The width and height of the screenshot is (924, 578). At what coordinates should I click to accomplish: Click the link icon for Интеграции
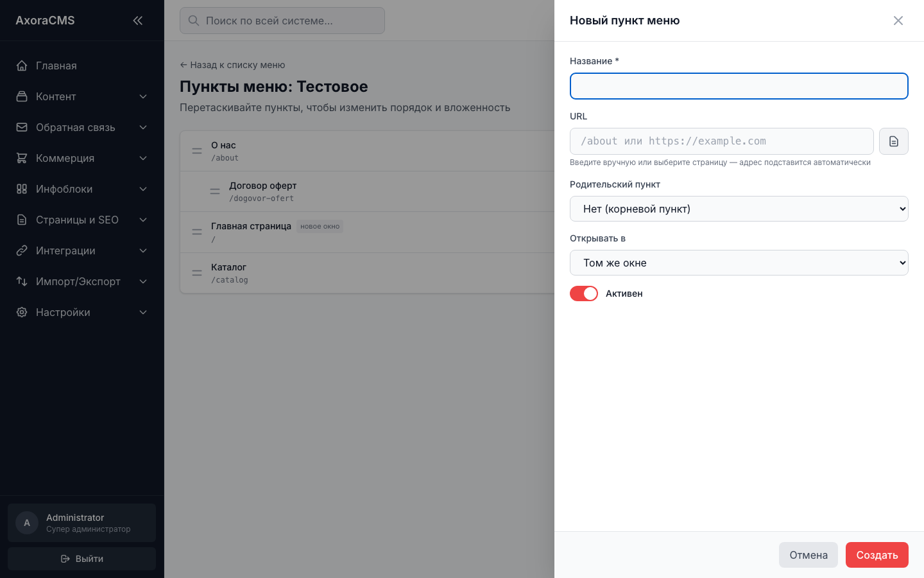tap(22, 250)
